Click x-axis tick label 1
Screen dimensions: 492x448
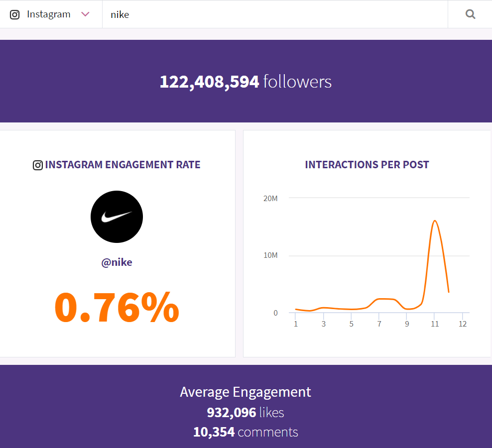(x=295, y=324)
